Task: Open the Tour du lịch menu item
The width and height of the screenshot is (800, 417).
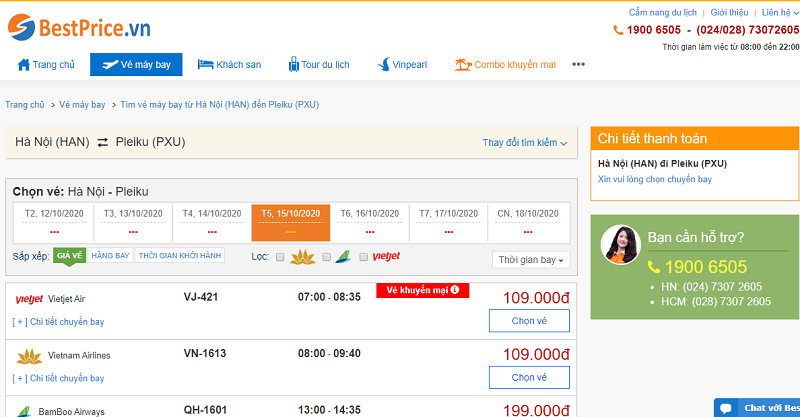Action: [x=319, y=64]
